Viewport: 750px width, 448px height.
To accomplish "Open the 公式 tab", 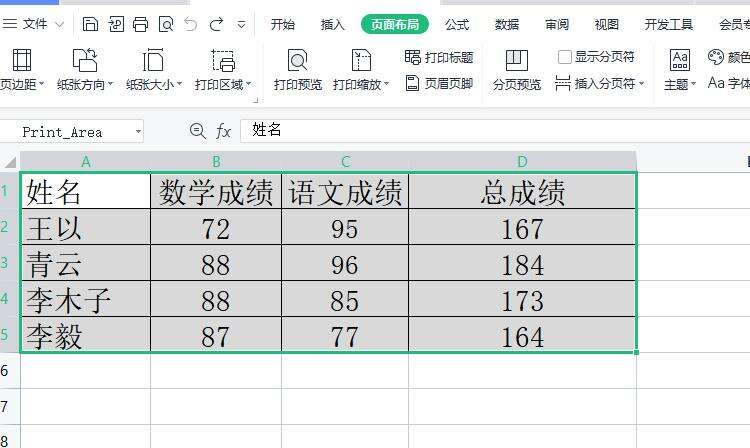I will 457,24.
